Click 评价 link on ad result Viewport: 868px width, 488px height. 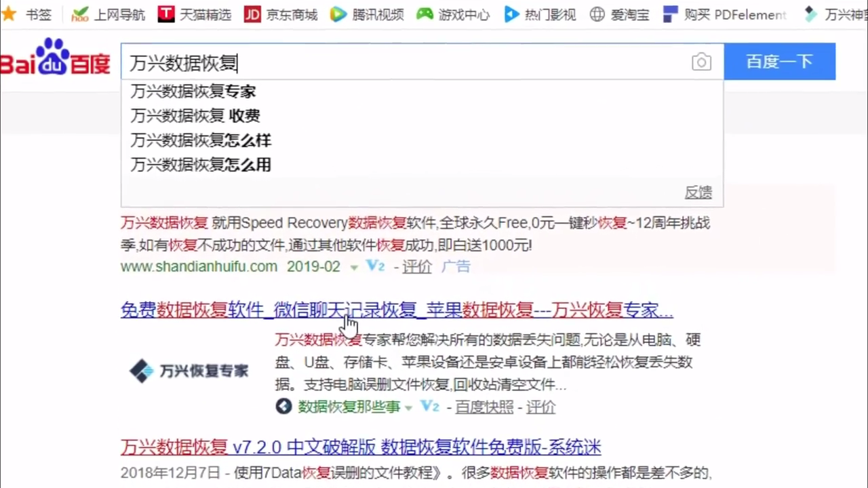417,266
